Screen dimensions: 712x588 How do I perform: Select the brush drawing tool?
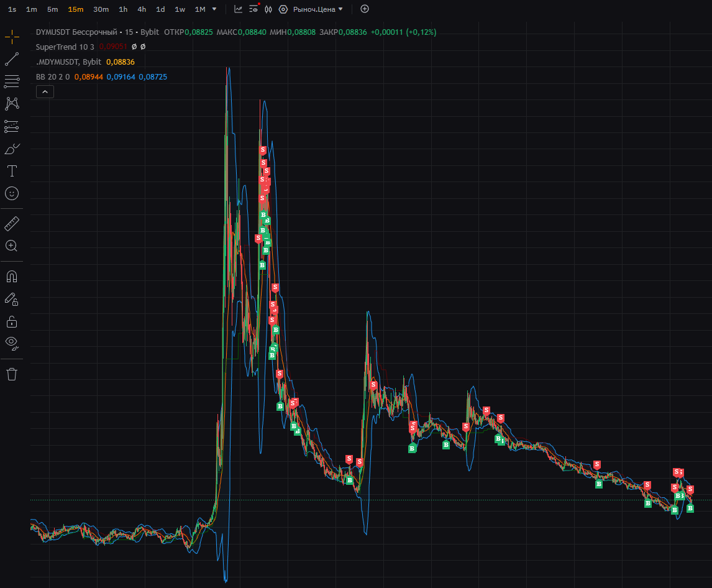(x=12, y=149)
